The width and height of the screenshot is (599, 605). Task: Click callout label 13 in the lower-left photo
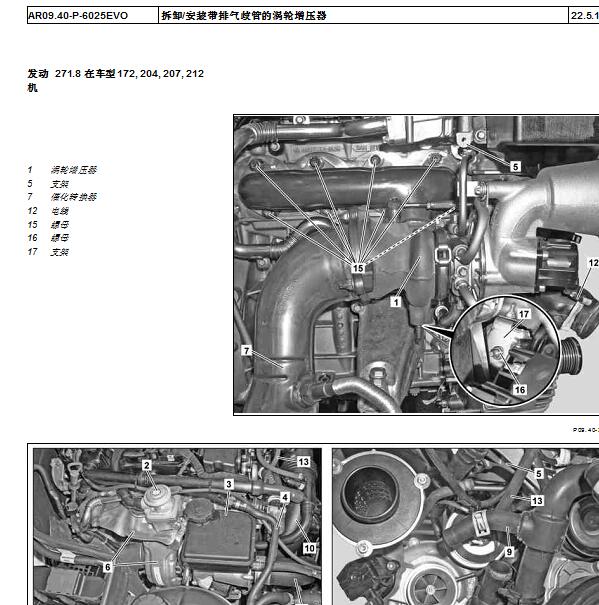(x=303, y=461)
